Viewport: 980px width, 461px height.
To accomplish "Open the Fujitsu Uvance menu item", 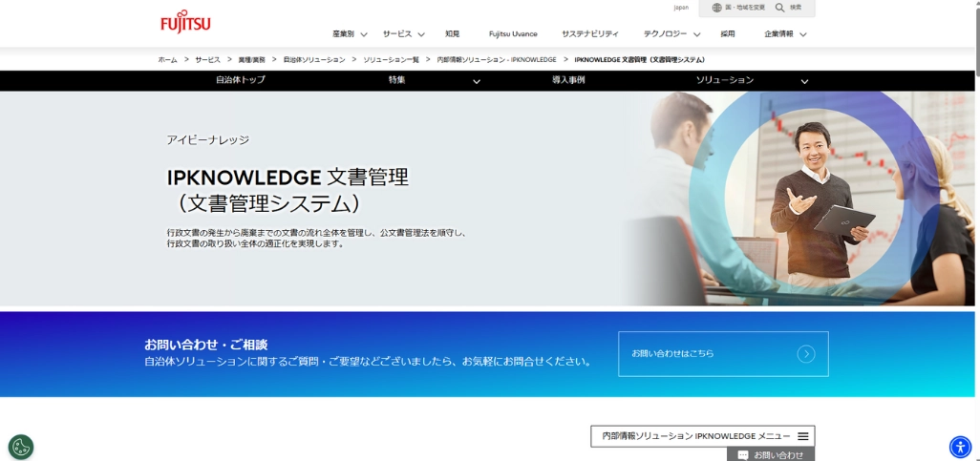I will point(513,33).
